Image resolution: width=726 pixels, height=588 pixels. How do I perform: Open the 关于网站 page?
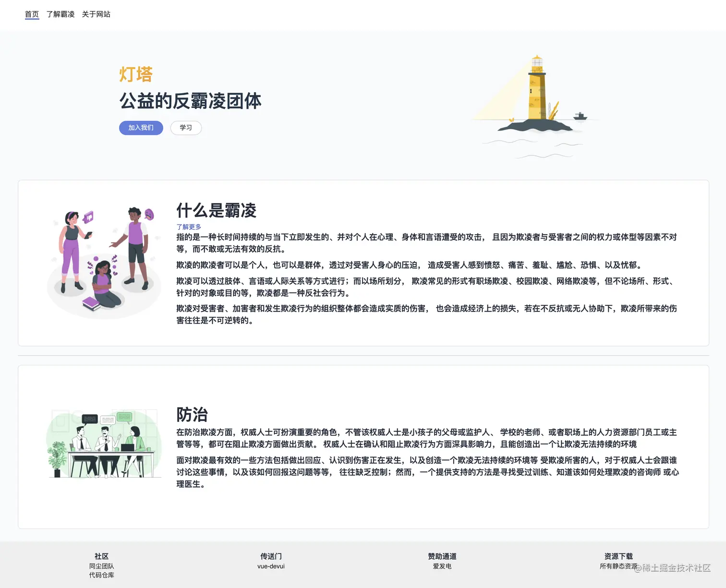coord(96,14)
